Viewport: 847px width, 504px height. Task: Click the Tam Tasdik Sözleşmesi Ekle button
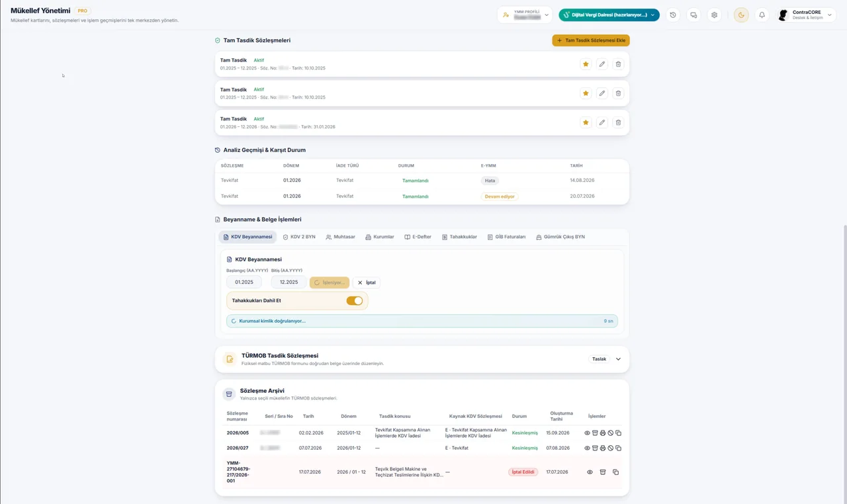click(591, 40)
